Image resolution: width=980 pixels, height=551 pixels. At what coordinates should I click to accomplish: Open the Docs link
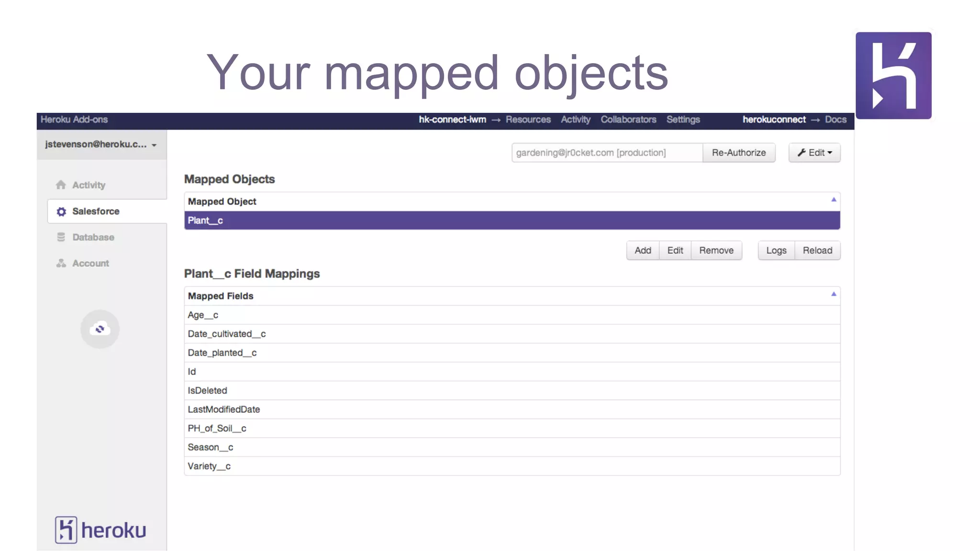click(835, 120)
